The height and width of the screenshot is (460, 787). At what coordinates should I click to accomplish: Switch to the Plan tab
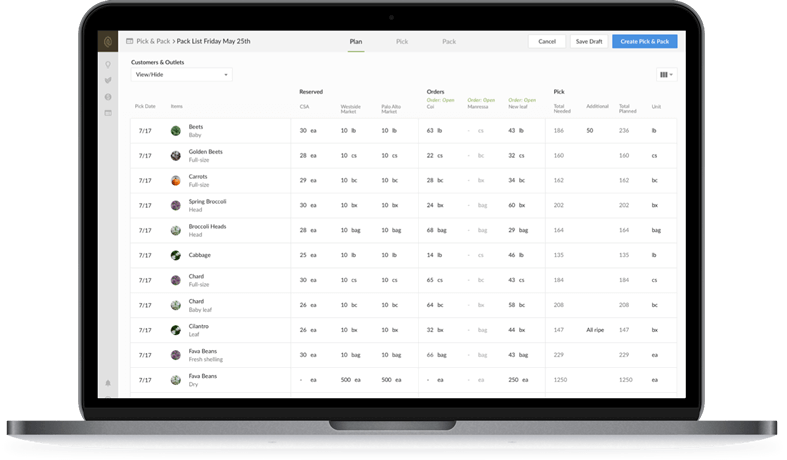point(356,42)
